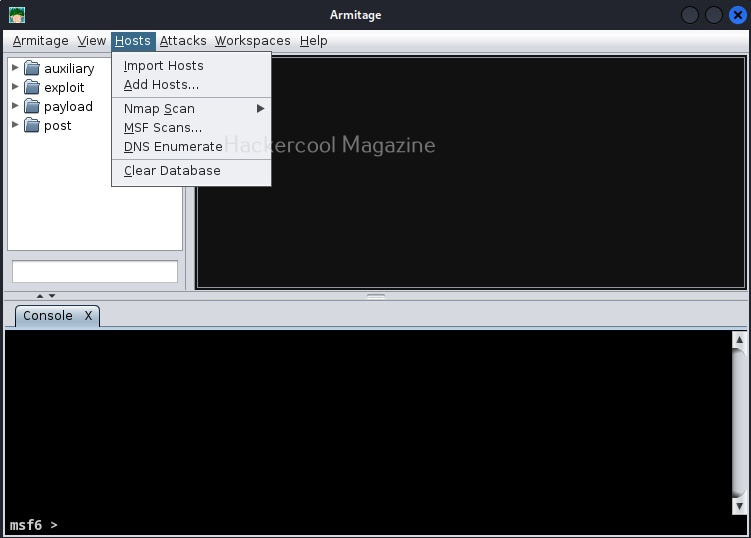Expand the auxiliary module tree

click(x=15, y=68)
